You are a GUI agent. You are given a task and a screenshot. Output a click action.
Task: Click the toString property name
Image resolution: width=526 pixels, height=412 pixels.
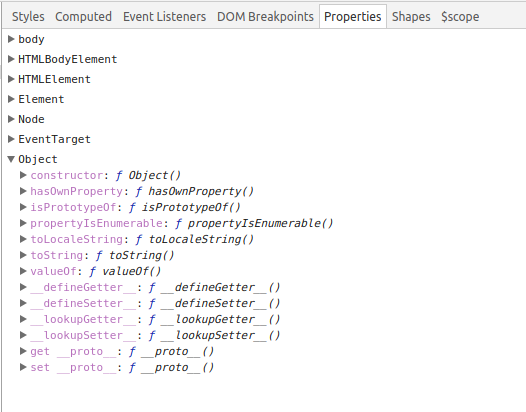click(x=57, y=255)
